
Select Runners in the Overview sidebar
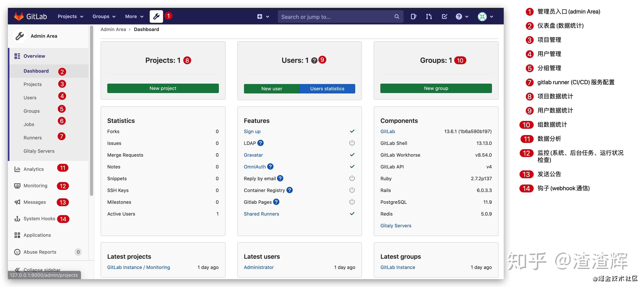point(32,137)
